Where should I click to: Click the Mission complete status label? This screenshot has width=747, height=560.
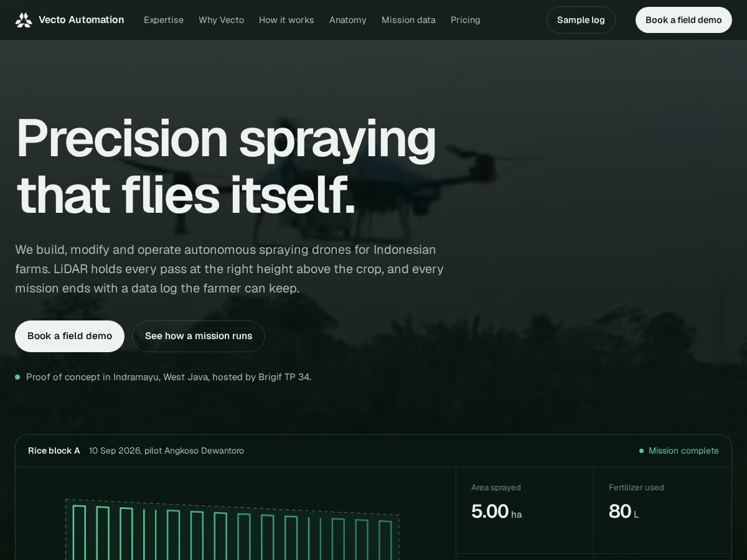(684, 450)
